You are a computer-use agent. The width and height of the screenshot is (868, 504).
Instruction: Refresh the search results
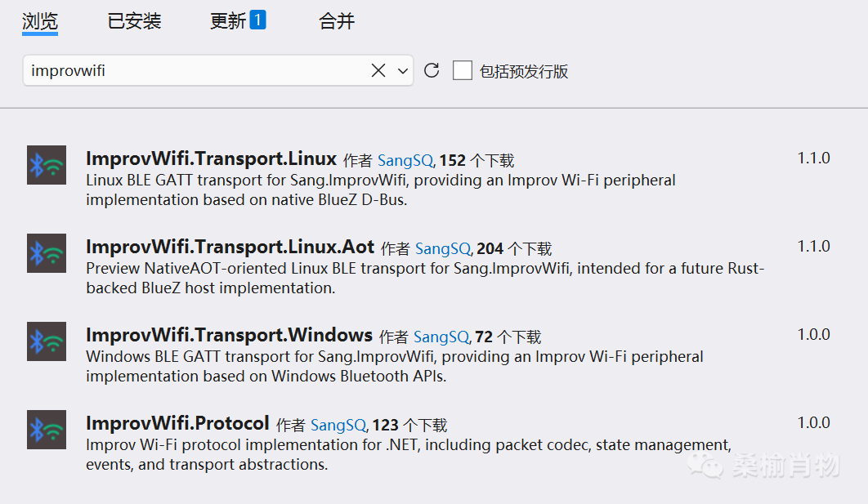(432, 70)
